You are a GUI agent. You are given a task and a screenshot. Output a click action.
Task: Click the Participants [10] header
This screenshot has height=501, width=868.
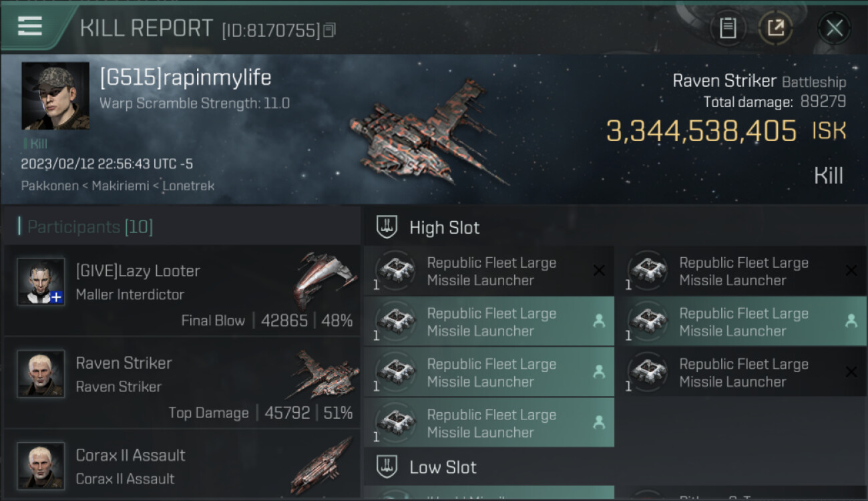pyautogui.click(x=90, y=227)
